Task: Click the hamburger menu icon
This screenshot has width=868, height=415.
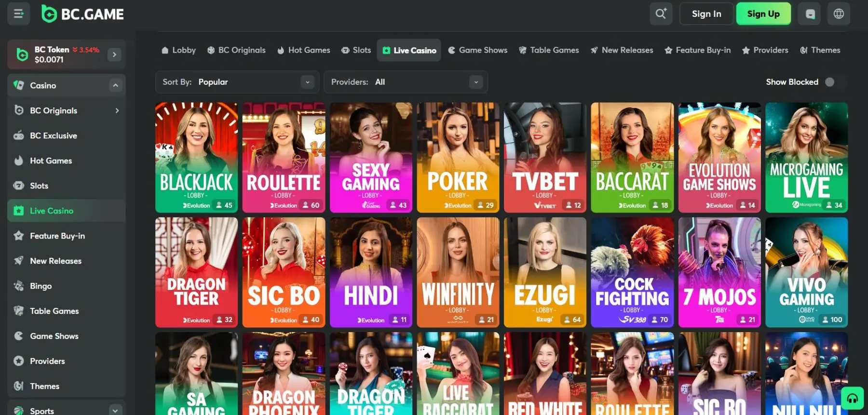Action: (19, 13)
